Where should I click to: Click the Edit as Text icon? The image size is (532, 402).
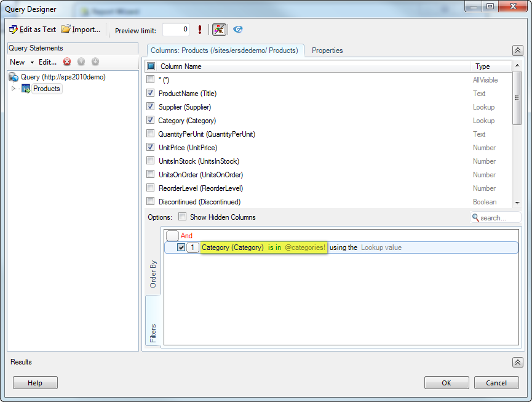pos(14,30)
